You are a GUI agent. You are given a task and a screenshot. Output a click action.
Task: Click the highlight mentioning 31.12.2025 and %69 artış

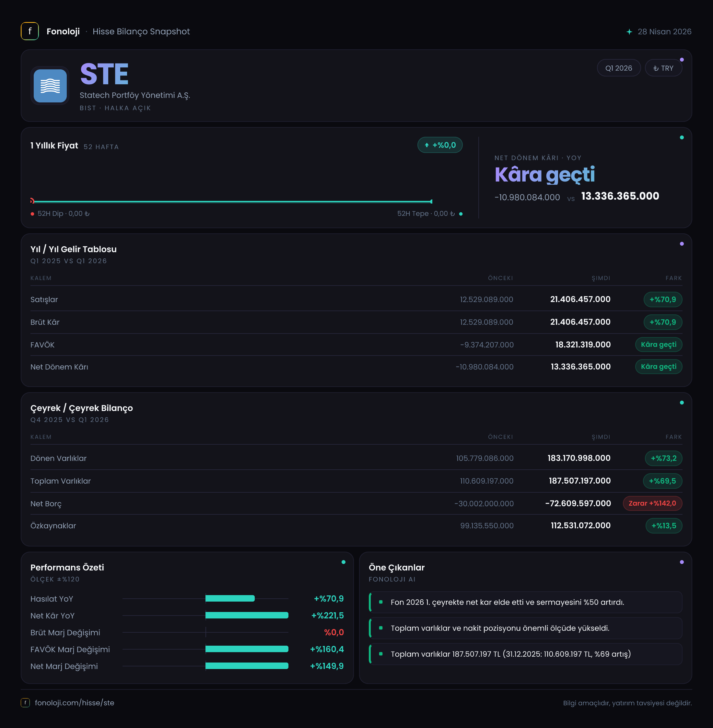point(526,654)
